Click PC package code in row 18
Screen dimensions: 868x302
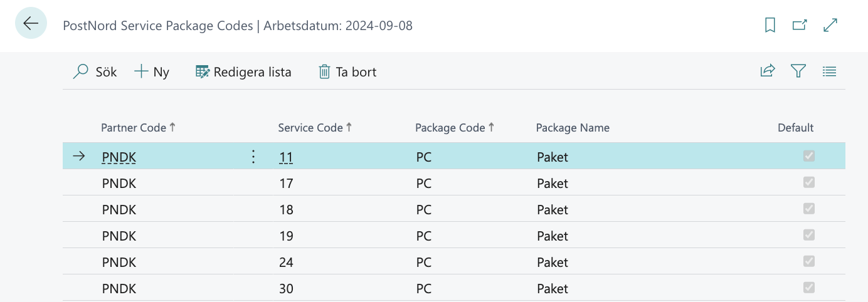pyautogui.click(x=424, y=210)
